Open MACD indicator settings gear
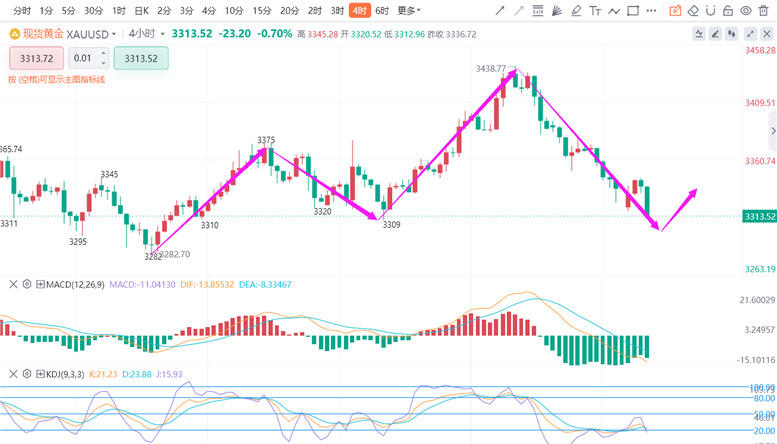Screen dimensions: 777x444 point(27,285)
